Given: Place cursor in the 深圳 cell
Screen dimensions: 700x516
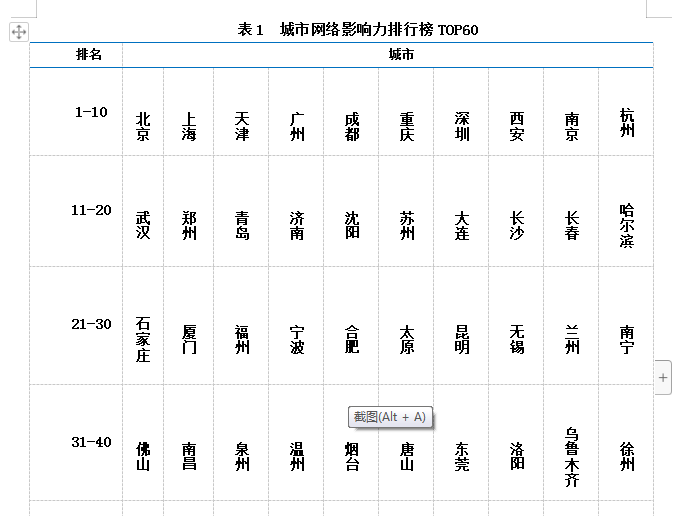Looking at the screenshot, I should coord(462,127).
